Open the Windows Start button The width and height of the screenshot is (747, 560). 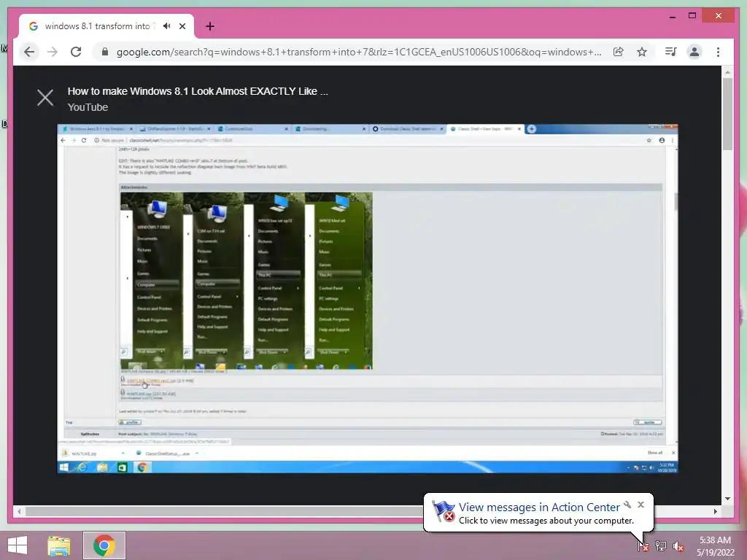point(18,545)
